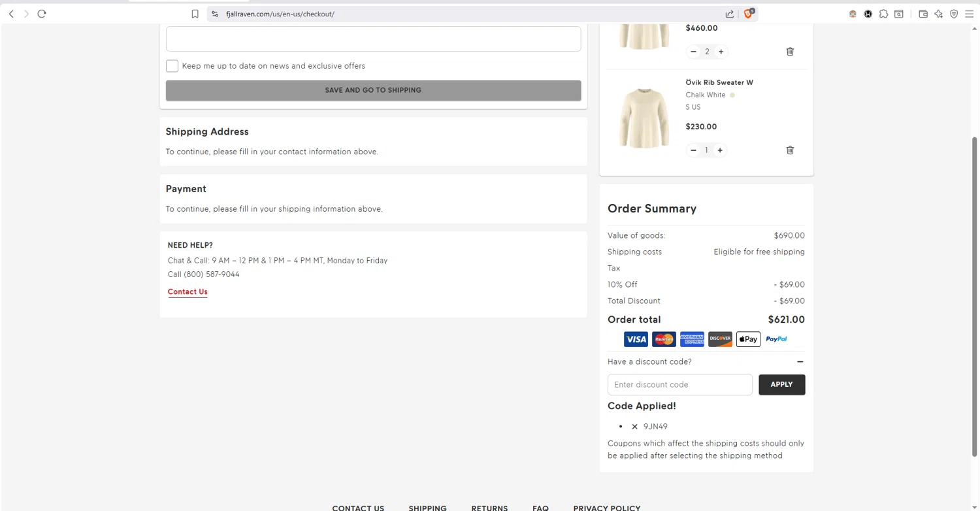The width and height of the screenshot is (980, 511).
Task: Open the extensions puzzle-piece menu
Action: tap(883, 14)
